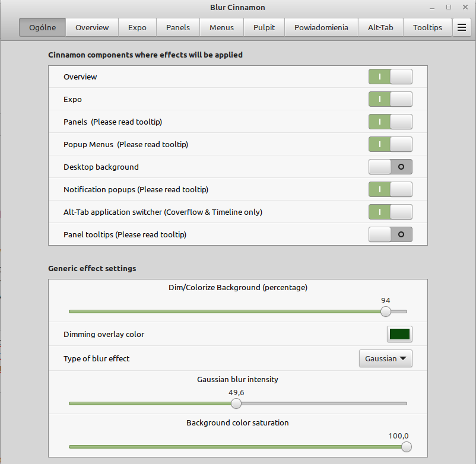This screenshot has height=464, width=476.
Task: Click the 'Type of blur effect' label
Action: click(x=97, y=359)
